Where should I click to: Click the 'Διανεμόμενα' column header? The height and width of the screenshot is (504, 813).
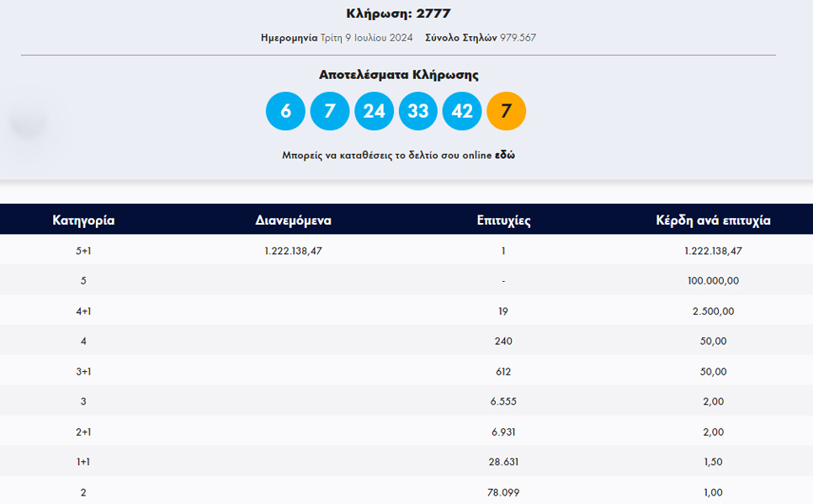pos(293,220)
